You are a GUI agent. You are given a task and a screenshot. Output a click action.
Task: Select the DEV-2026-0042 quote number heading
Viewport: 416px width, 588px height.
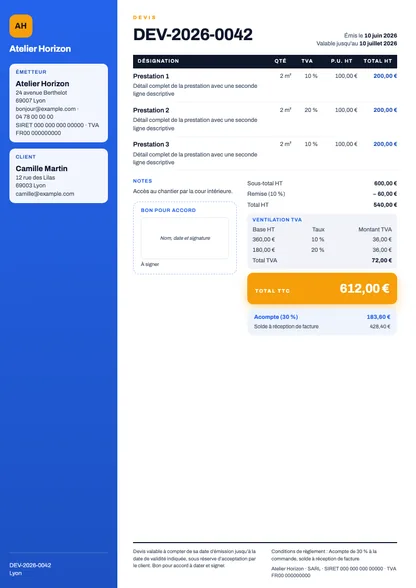click(193, 34)
